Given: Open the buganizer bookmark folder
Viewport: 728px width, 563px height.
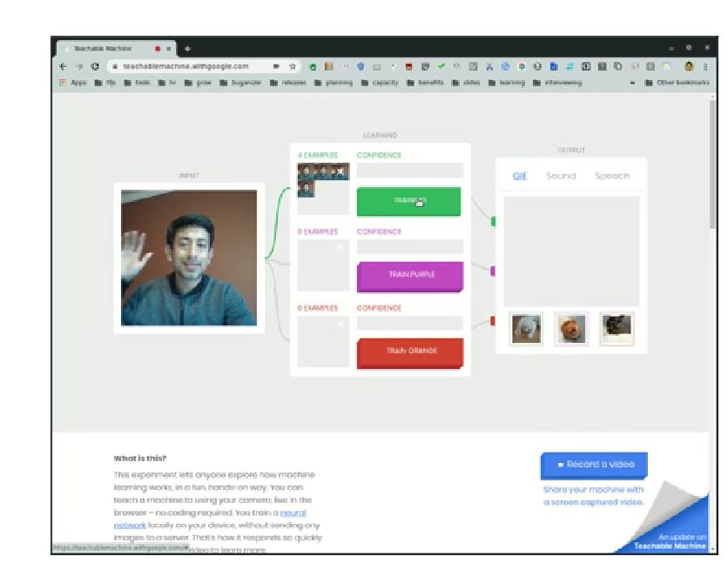Looking at the screenshot, I should 240,83.
